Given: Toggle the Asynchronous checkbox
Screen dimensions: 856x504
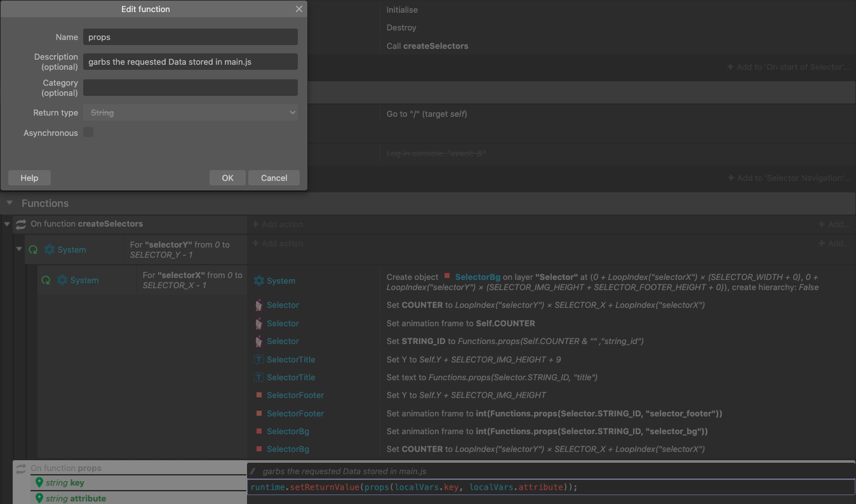Looking at the screenshot, I should pos(88,132).
